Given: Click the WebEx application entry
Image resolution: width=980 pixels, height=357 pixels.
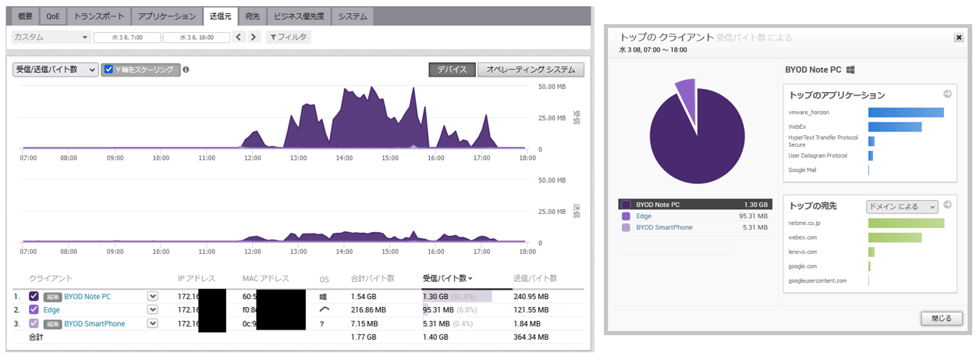Looking at the screenshot, I should (797, 127).
